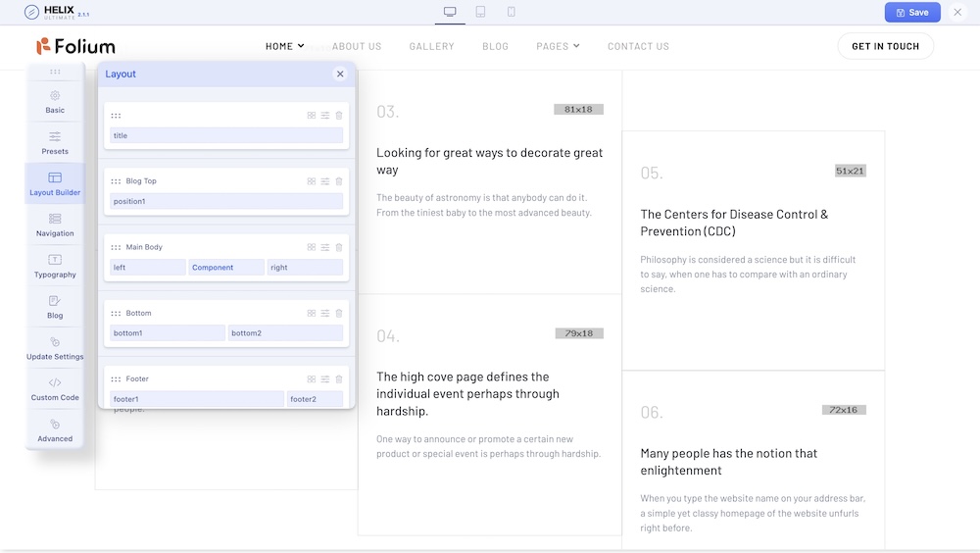Go to the Gallery menu item

(431, 46)
